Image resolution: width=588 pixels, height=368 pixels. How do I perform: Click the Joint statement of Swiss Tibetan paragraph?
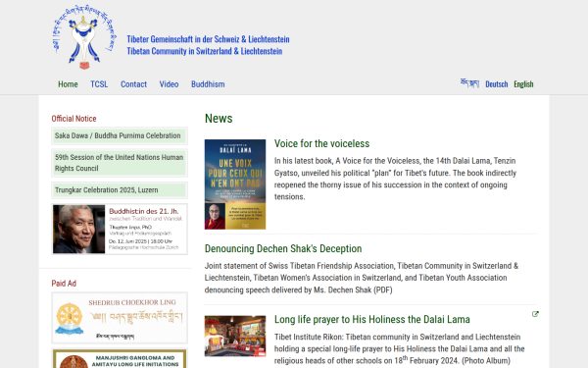(362, 278)
